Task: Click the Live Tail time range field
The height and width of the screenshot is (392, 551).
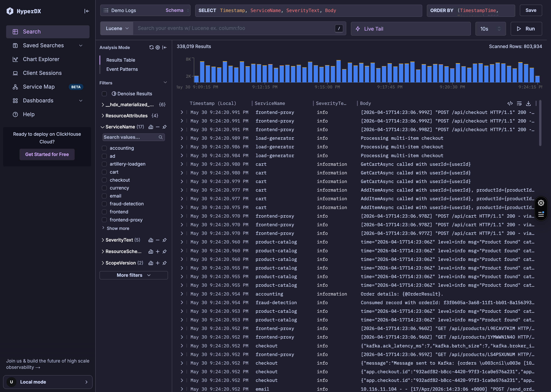Action: pos(411,29)
